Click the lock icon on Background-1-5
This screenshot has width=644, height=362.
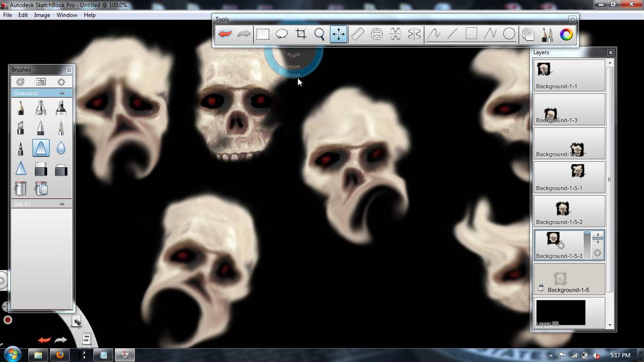[x=541, y=288]
